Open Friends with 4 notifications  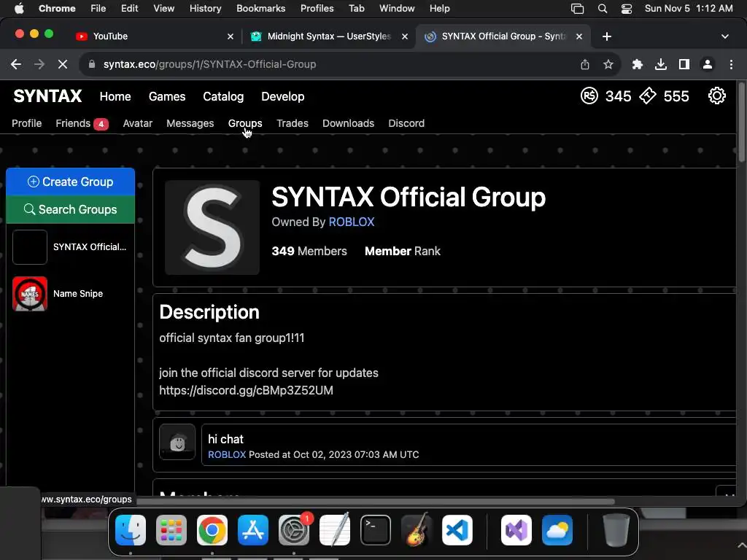(82, 123)
